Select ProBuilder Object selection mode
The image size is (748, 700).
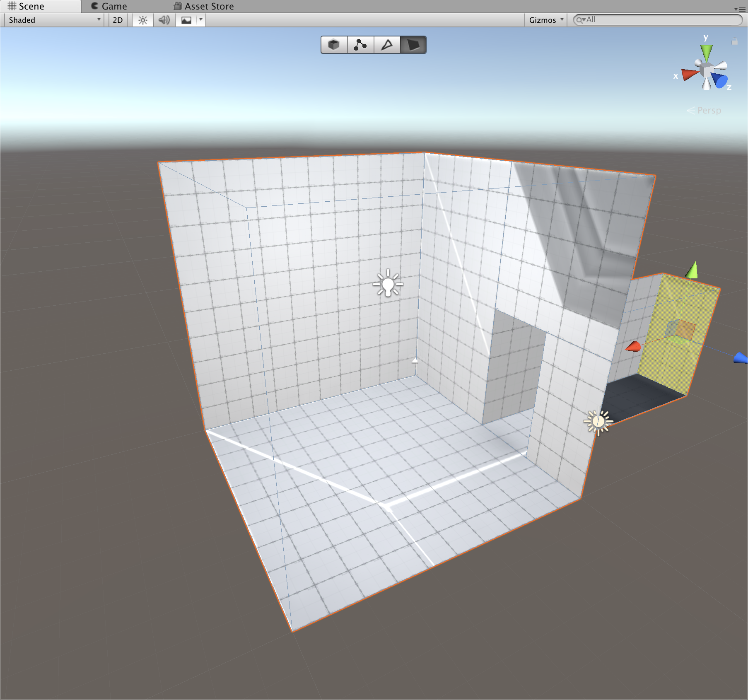click(334, 45)
